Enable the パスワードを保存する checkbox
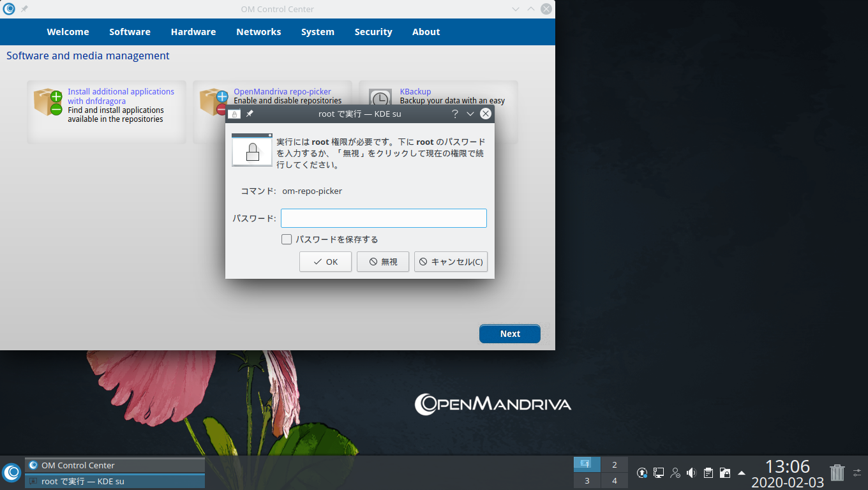868x490 pixels. tap(287, 240)
